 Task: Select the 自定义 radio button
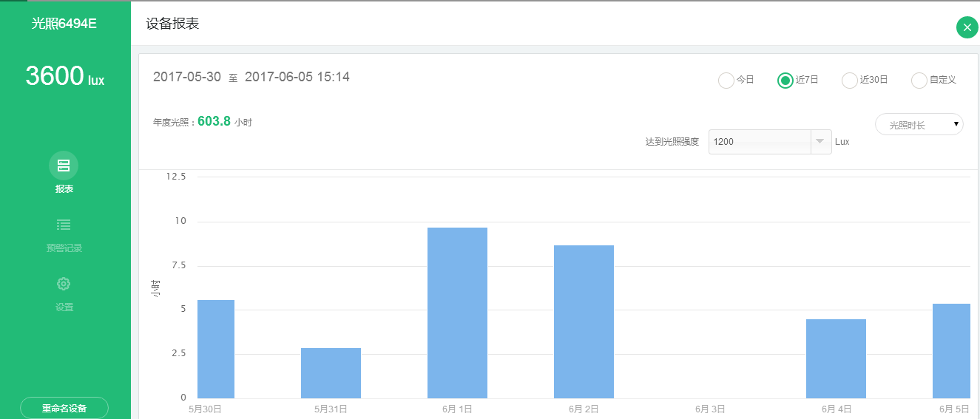point(919,81)
